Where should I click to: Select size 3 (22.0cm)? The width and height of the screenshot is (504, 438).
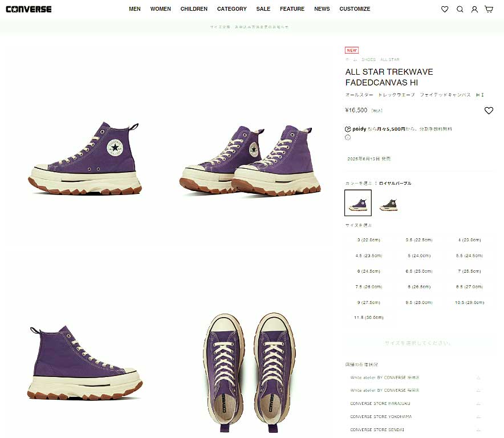click(369, 240)
